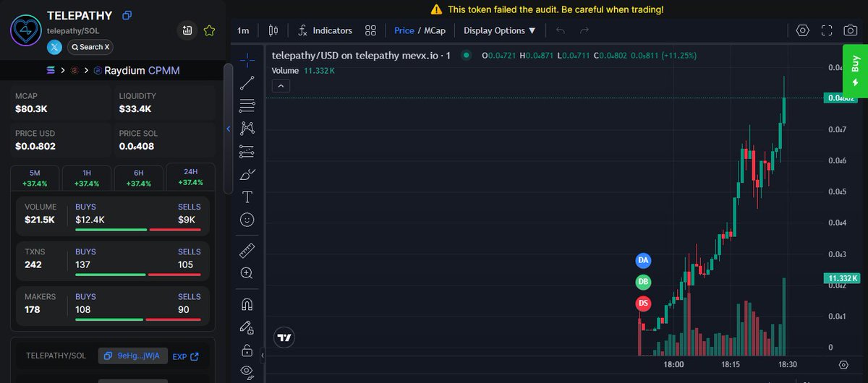Collapse the left info panel arrow
This screenshot has height=383, width=868.
click(x=229, y=129)
